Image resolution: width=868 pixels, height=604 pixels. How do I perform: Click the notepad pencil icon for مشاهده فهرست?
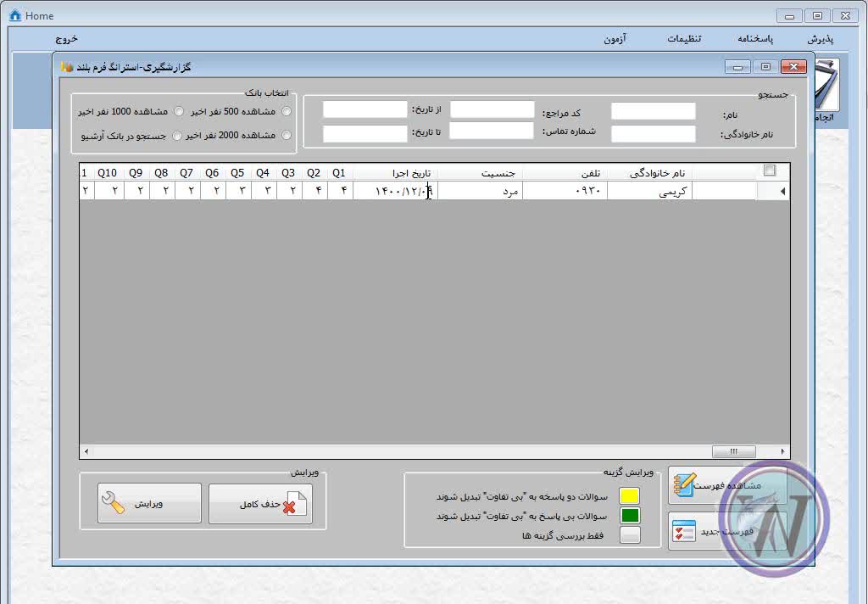[x=684, y=484]
